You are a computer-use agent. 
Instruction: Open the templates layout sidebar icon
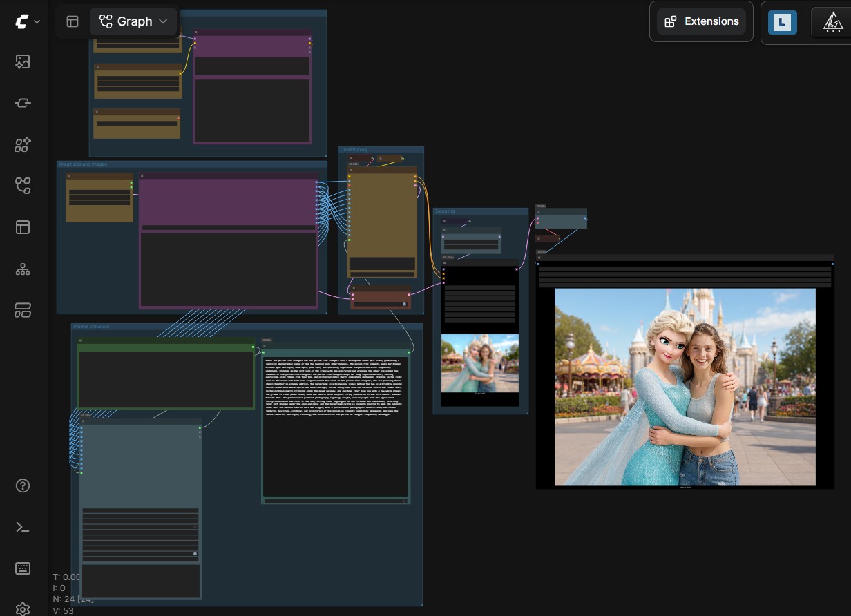coord(23,227)
